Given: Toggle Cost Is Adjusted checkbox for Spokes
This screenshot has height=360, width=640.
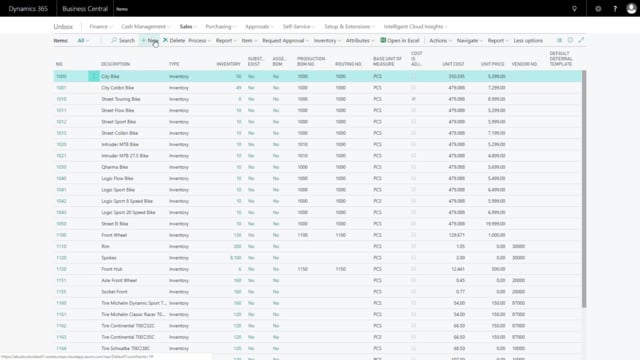Looking at the screenshot, I should click(x=413, y=258).
